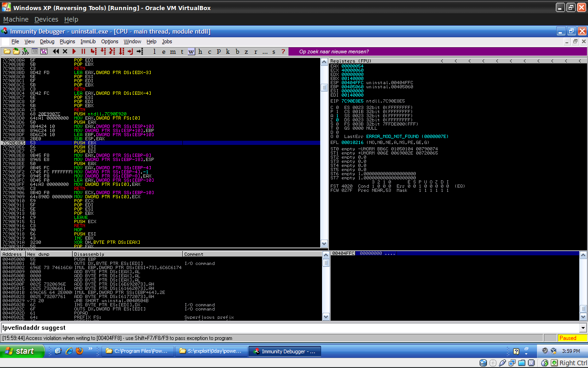This screenshot has height=368, width=588.
Task: Open the graph view toolbar icon
Action: point(44,52)
